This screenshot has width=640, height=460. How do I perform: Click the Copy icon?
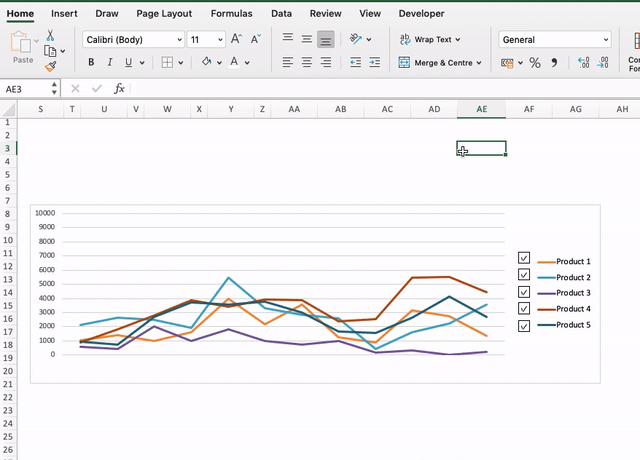(x=50, y=51)
